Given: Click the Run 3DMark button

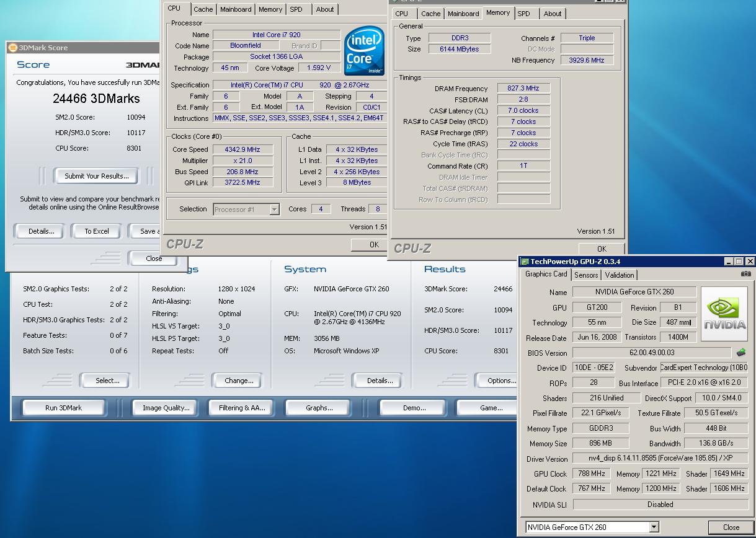Looking at the screenshot, I should click(x=63, y=408).
